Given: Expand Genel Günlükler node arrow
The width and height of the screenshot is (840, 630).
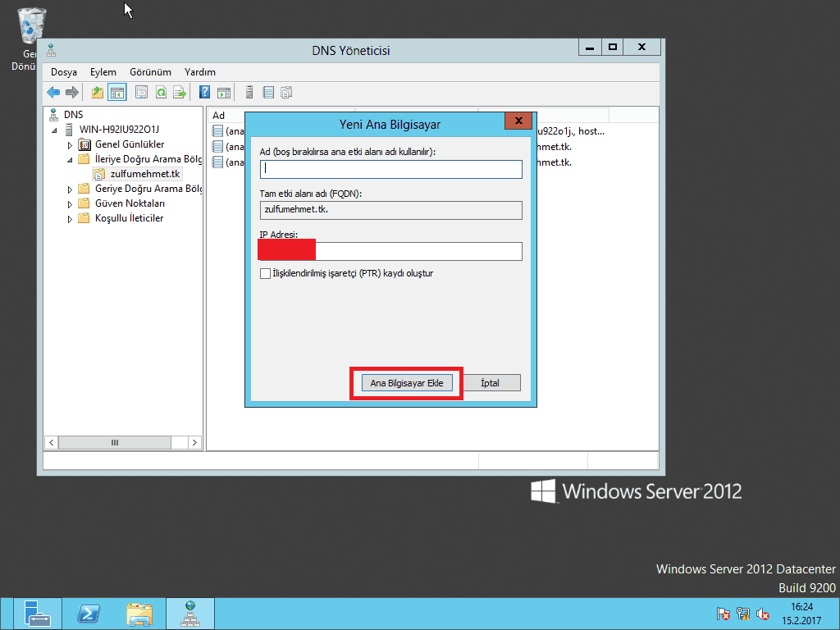Looking at the screenshot, I should pos(70,144).
